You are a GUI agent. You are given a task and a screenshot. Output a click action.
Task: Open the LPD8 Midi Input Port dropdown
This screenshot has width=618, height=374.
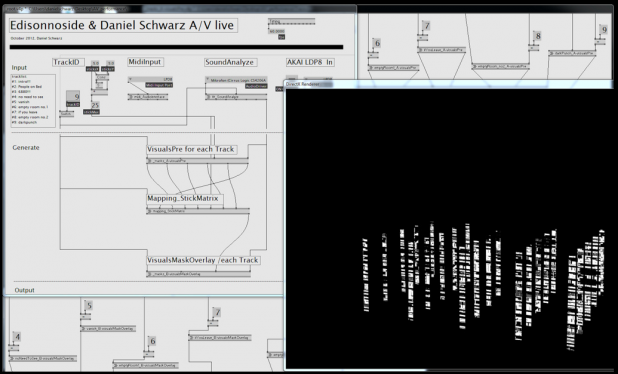click(x=151, y=79)
